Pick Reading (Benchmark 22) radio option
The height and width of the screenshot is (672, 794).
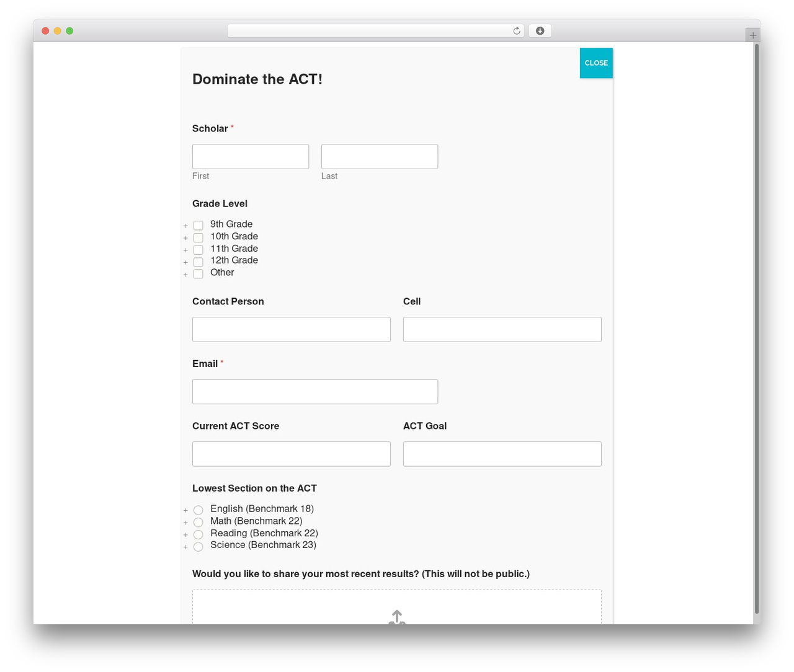coord(198,534)
